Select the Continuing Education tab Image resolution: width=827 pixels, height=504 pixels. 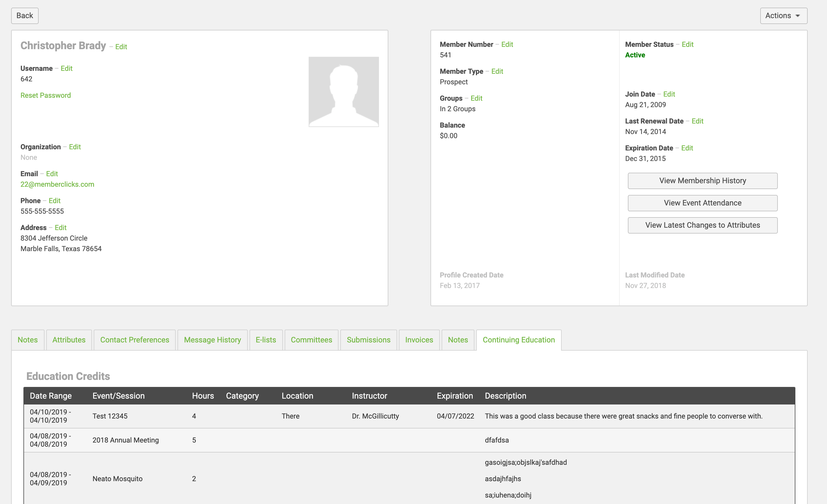tap(518, 340)
